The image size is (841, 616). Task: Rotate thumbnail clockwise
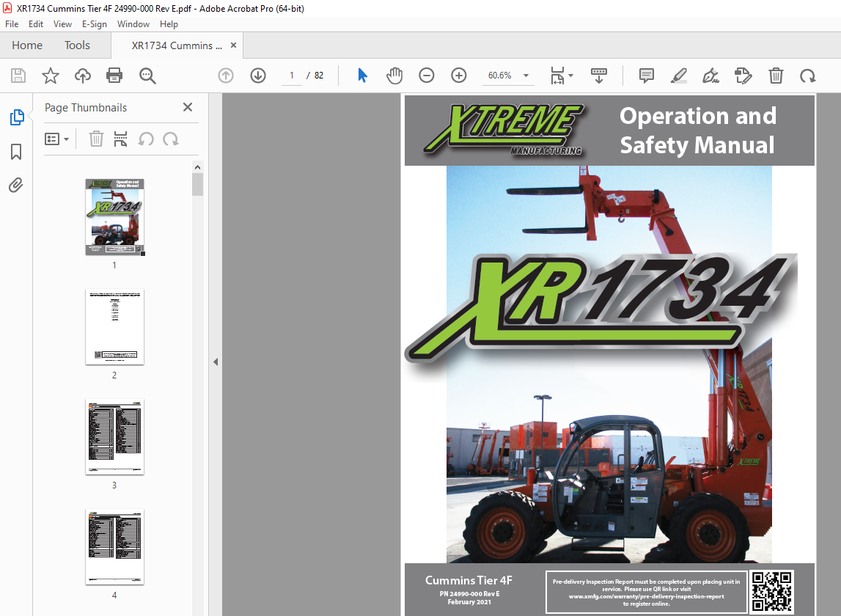click(x=171, y=139)
